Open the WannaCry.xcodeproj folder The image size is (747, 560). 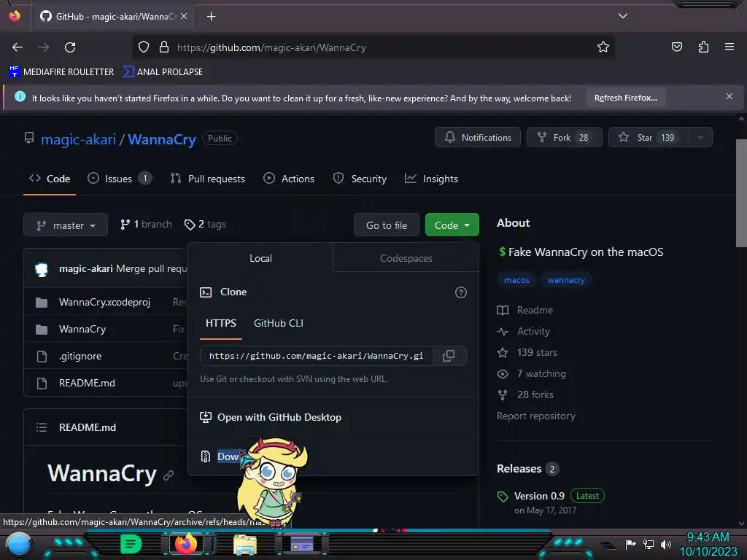104,303
